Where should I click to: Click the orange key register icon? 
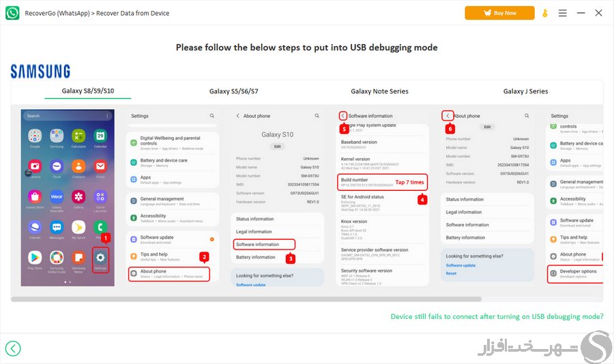point(544,14)
